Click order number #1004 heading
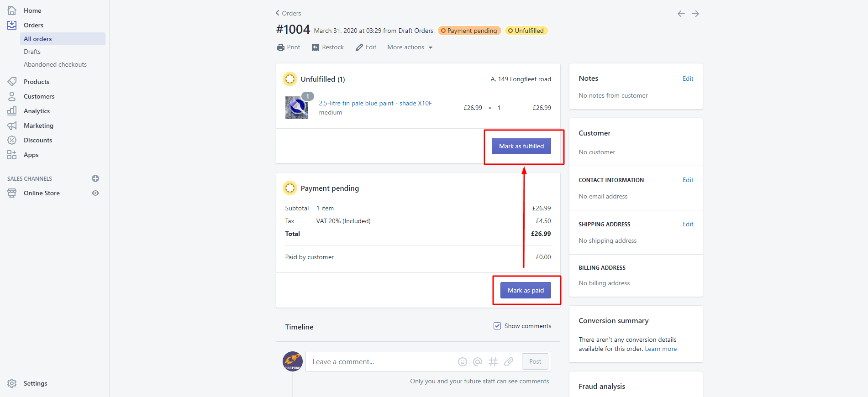 (293, 30)
